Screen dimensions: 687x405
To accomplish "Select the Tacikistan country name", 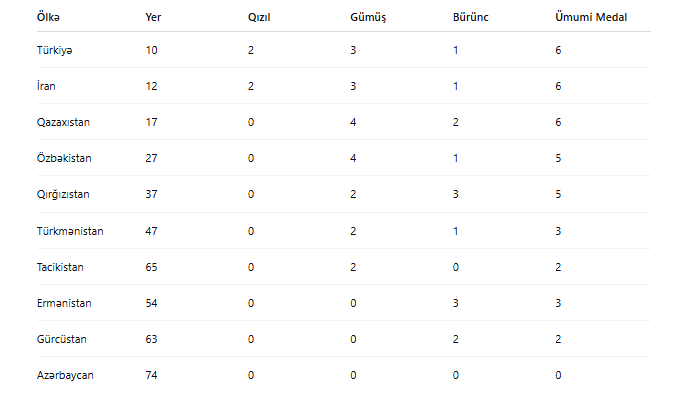I will [60, 267].
